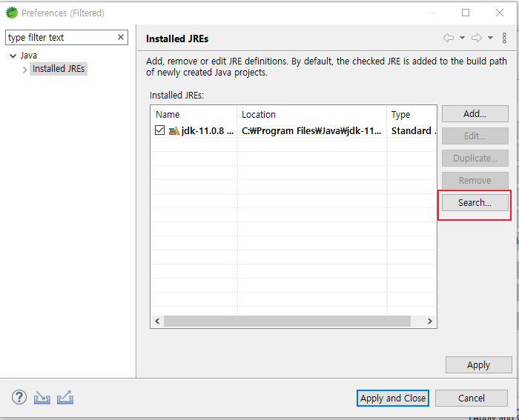Select Installed JREs in tree
This screenshot has width=519, height=420.
(x=59, y=69)
